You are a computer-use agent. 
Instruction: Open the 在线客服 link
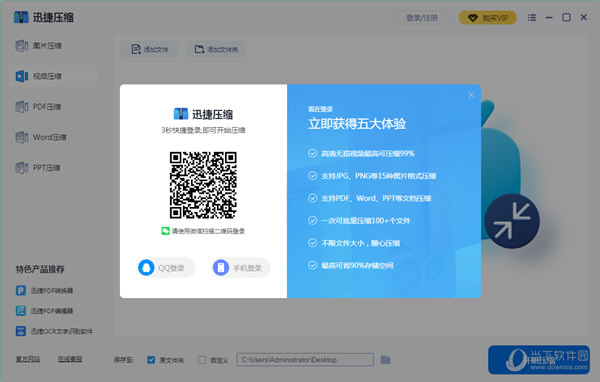pos(70,359)
